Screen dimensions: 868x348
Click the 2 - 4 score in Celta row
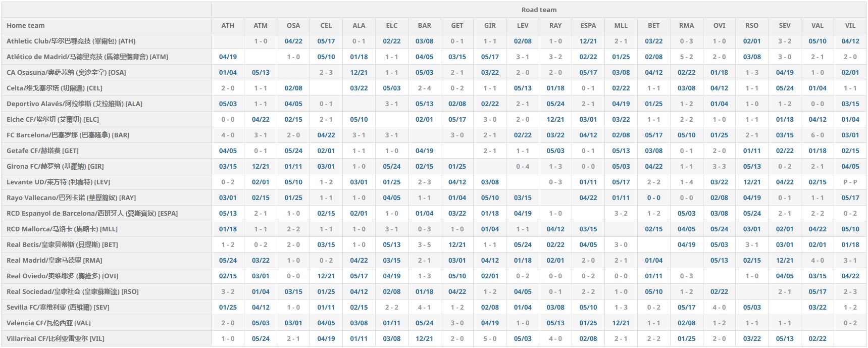pyautogui.click(x=424, y=88)
